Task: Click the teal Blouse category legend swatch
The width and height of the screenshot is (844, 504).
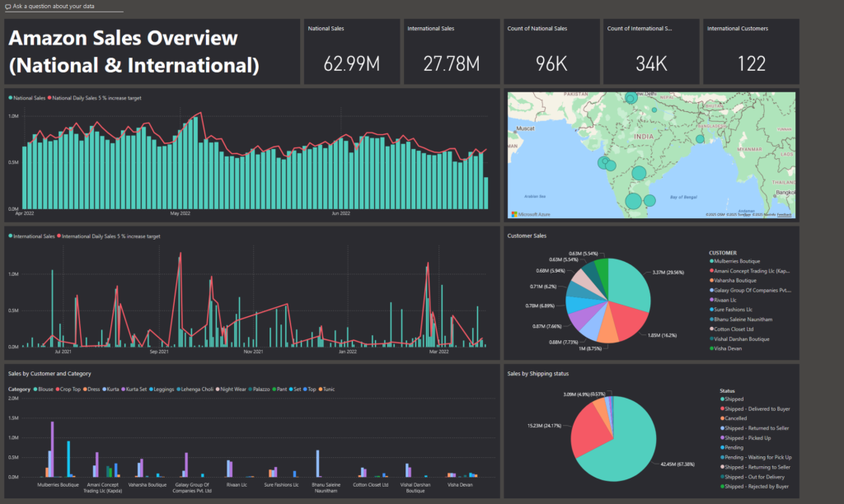Action: coord(35,390)
